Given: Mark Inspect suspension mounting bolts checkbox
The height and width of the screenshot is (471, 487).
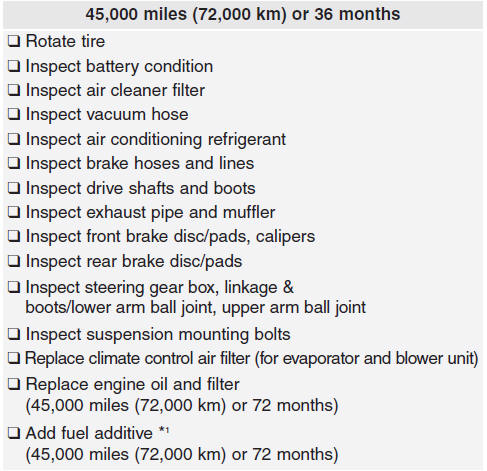Looking at the screenshot, I should (14, 334).
